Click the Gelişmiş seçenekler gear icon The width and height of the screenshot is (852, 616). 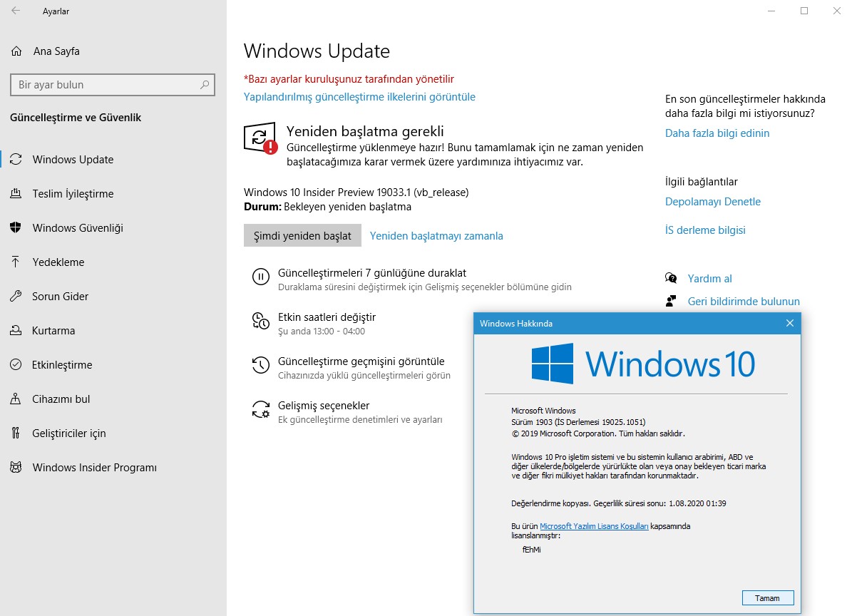261,409
